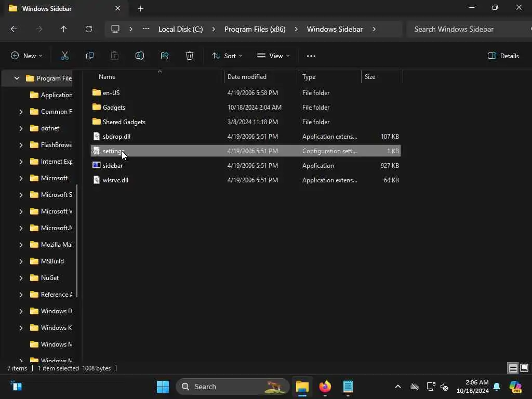Open the New item dropdown
Viewport: 532px width, 399px height.
[x=26, y=56]
